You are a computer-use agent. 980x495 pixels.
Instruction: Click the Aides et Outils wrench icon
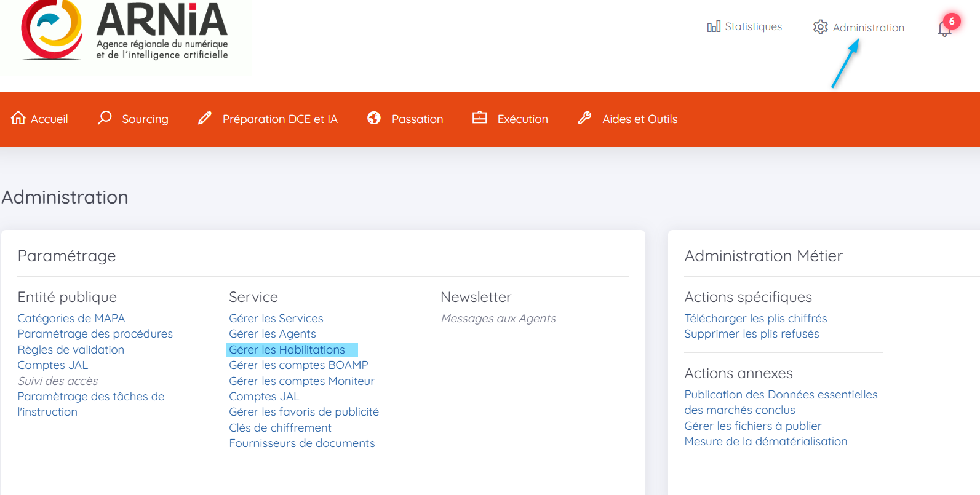click(x=584, y=118)
